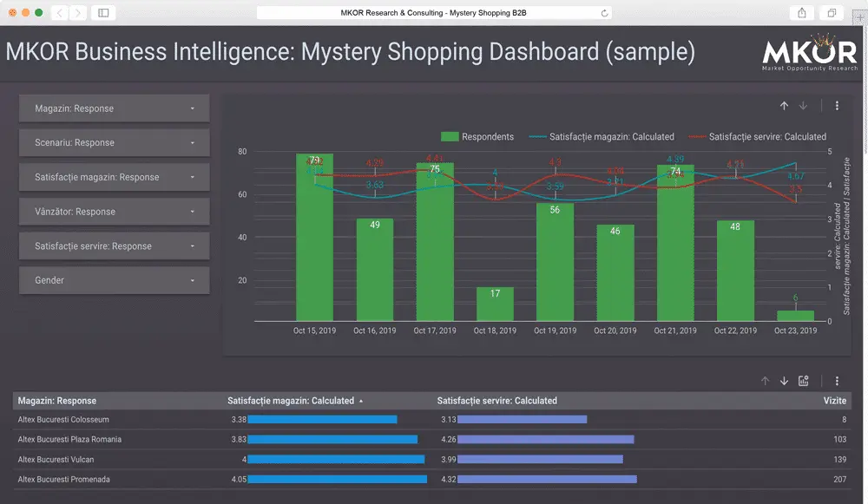Open the chart's three-dot menu
The width and height of the screenshot is (868, 504).
(x=837, y=106)
